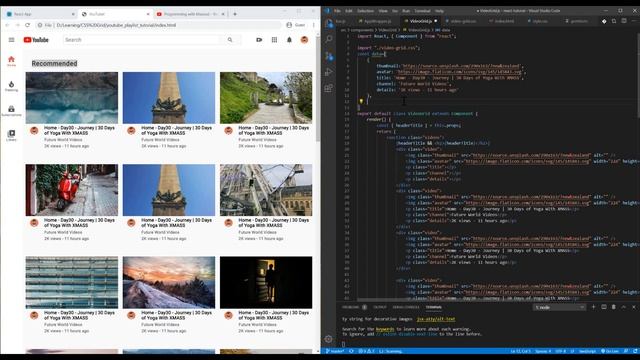Image resolution: width=640 pixels, height=360 pixels.
Task: Switch to the Output panel tab
Action: pyautogui.click(x=380, y=307)
